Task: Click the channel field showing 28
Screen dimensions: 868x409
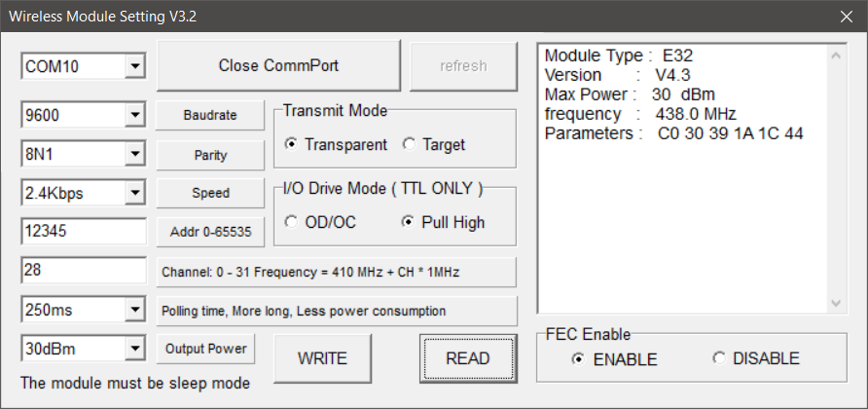Action: 83,271
